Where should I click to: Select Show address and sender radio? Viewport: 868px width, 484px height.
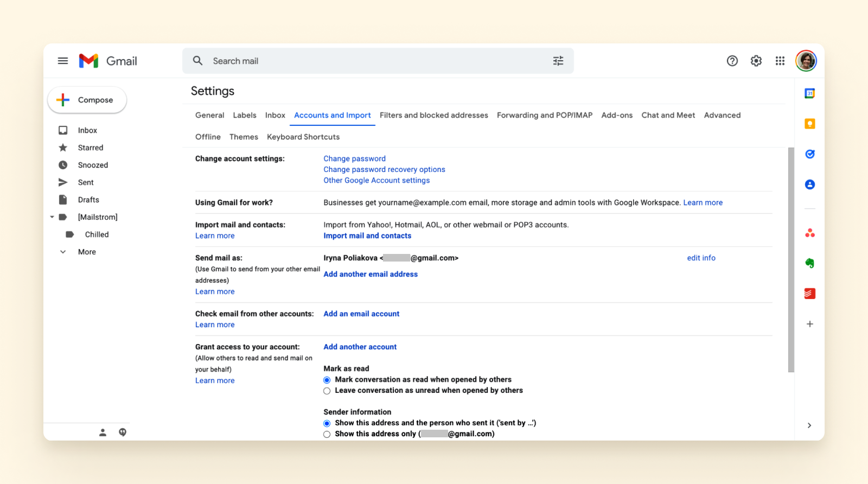pos(327,423)
